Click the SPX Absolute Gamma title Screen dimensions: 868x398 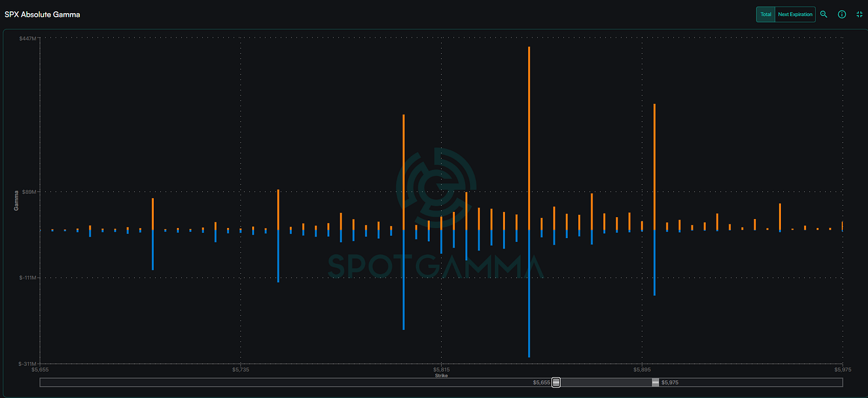pos(42,14)
